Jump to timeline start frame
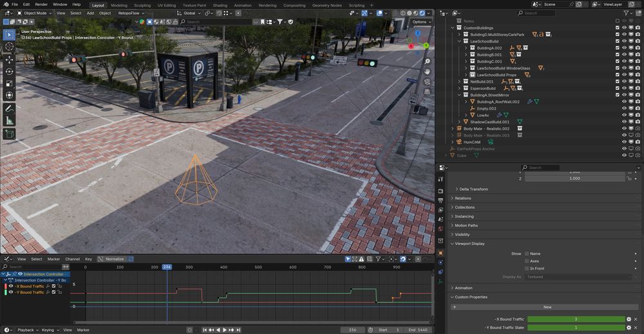The image size is (644, 334). (205, 330)
